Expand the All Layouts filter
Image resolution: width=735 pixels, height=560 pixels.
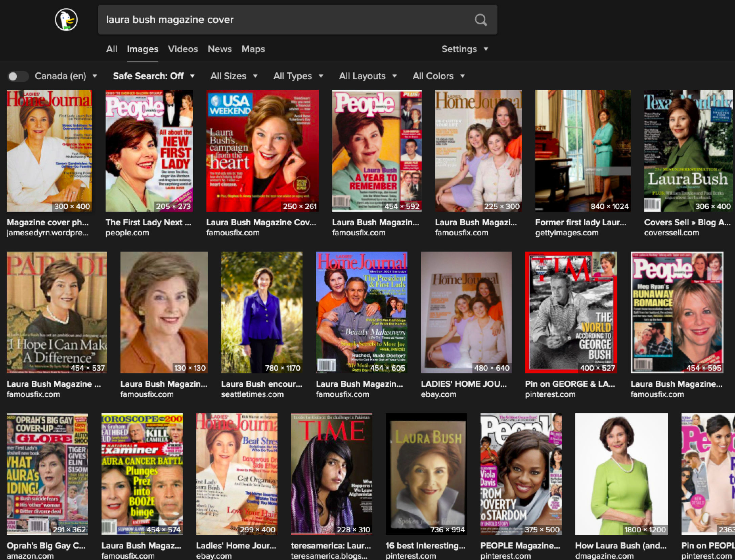tap(368, 76)
